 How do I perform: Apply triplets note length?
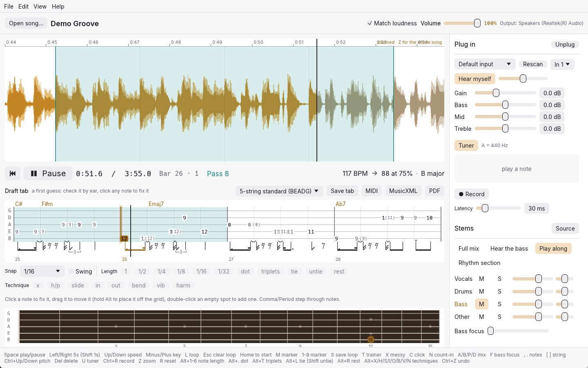[x=270, y=272]
